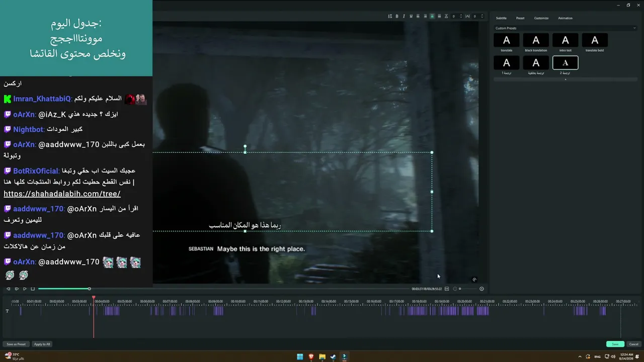The width and height of the screenshot is (644, 362).
Task: Click the reset icon at preview corner
Action: point(474,280)
